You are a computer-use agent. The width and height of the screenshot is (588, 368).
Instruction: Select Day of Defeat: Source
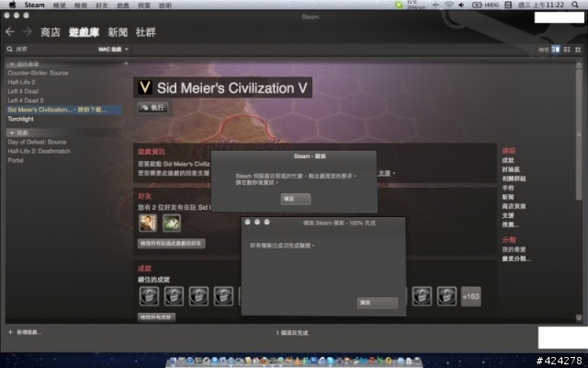[x=37, y=142]
